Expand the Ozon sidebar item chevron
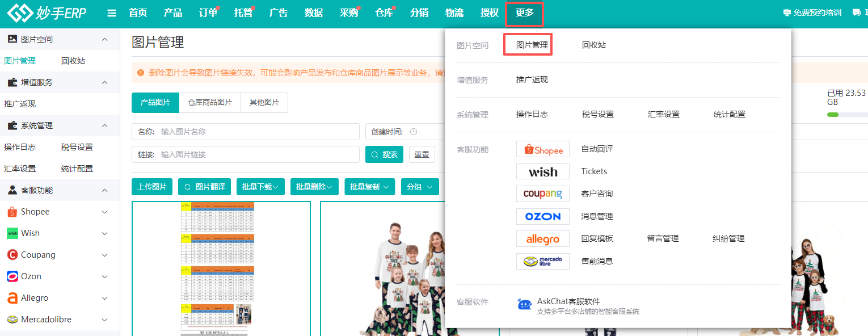This screenshot has height=336, width=868. point(104,276)
